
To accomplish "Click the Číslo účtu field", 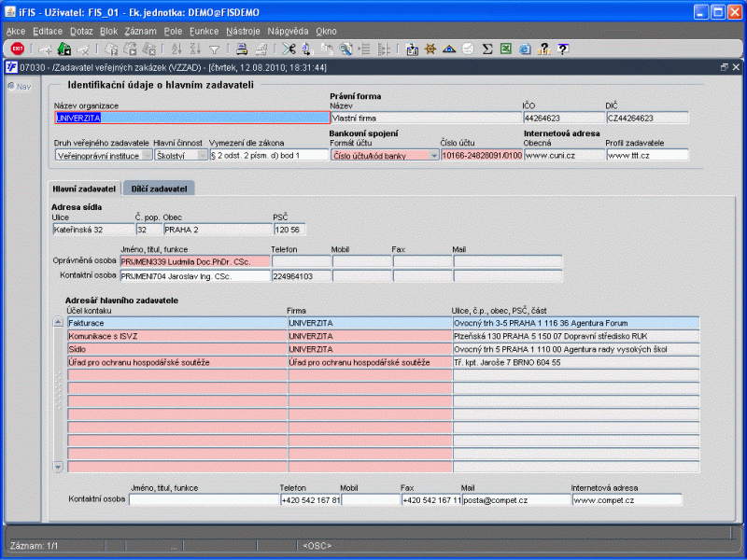I will (x=482, y=155).
